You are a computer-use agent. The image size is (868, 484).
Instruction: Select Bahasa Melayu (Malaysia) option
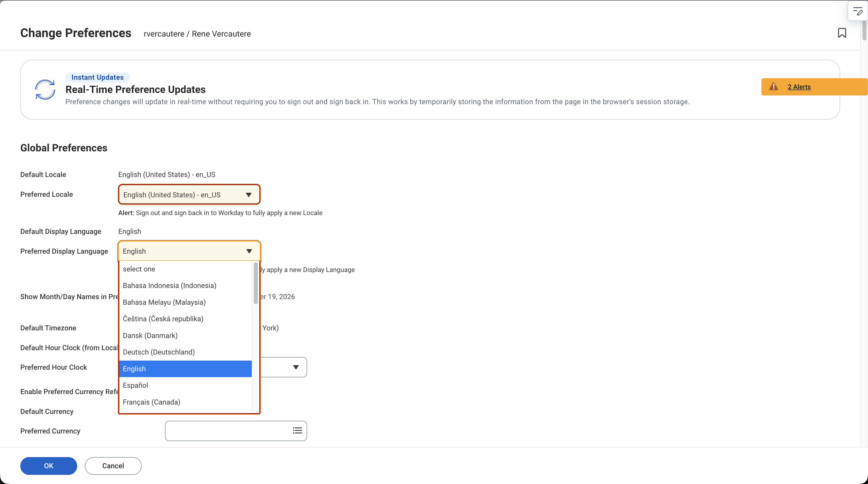(x=185, y=302)
